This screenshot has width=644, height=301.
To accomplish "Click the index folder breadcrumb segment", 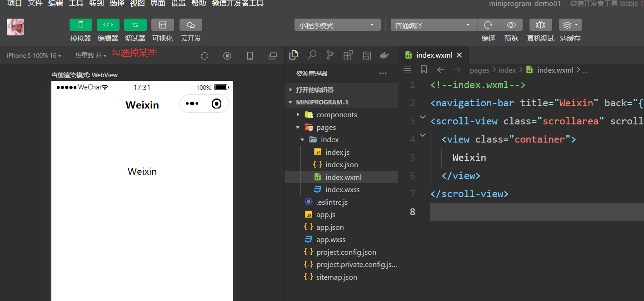I will click(x=507, y=70).
